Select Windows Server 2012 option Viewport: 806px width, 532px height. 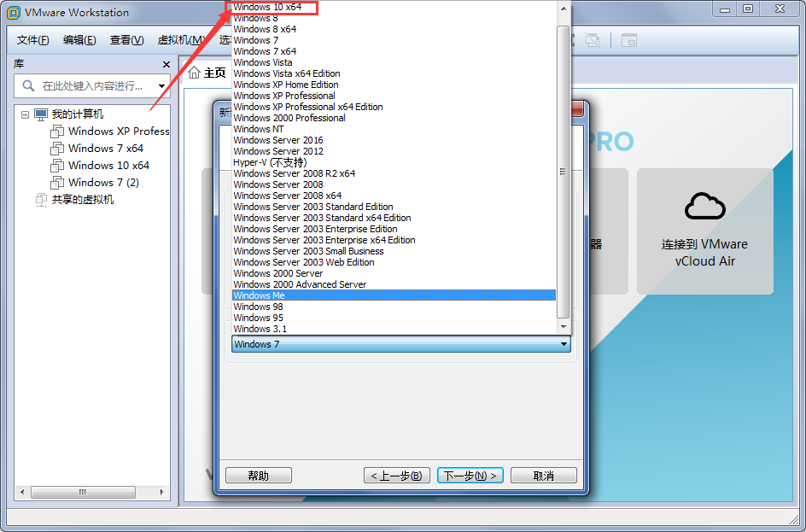click(x=394, y=151)
